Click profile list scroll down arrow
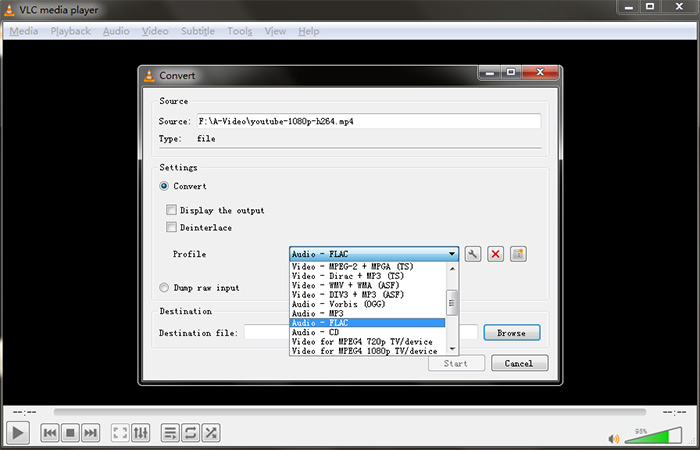This screenshot has width=700, height=450. [452, 349]
